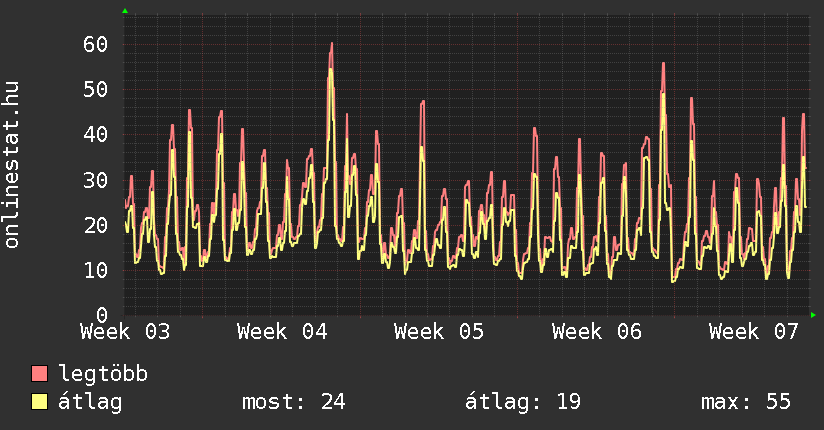
Task: Click the 30 label on the y-axis
Action: pyautogui.click(x=96, y=180)
